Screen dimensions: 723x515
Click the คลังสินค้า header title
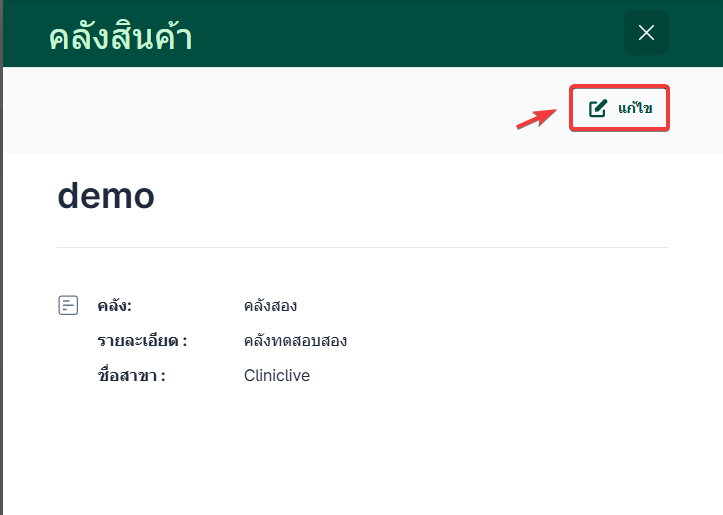coord(120,37)
